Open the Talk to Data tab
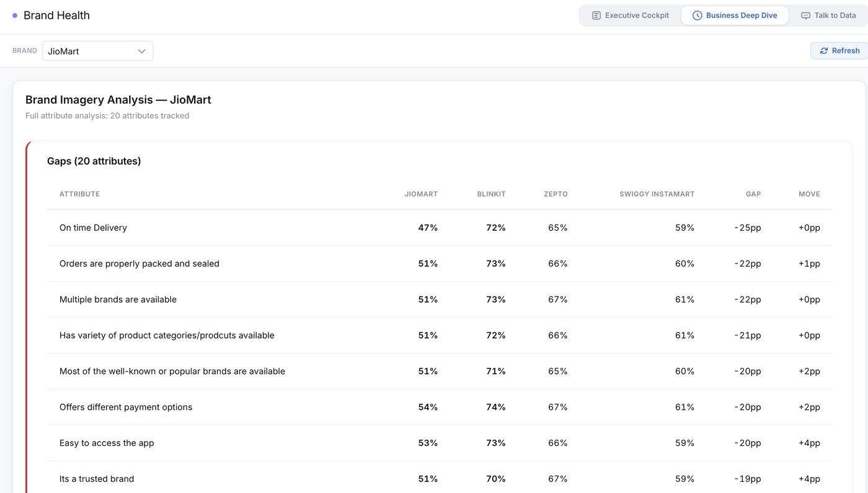This screenshot has height=493, width=868. 828,16
